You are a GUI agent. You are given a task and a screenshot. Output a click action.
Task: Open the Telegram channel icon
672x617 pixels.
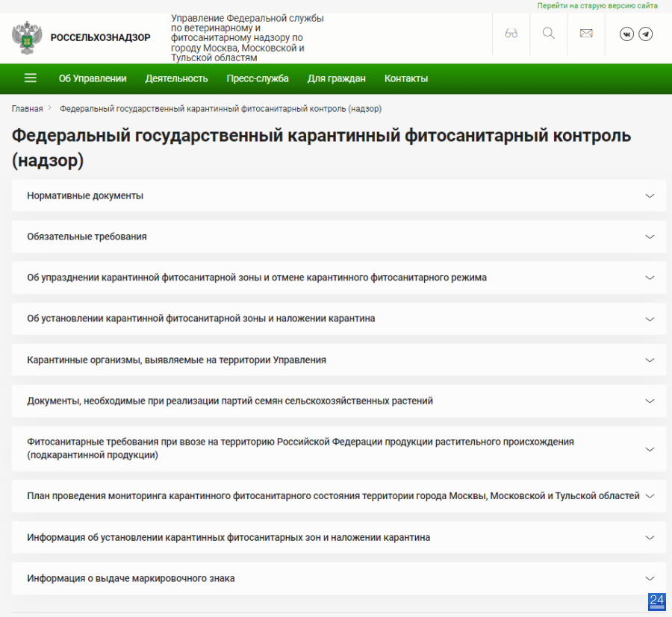645,34
